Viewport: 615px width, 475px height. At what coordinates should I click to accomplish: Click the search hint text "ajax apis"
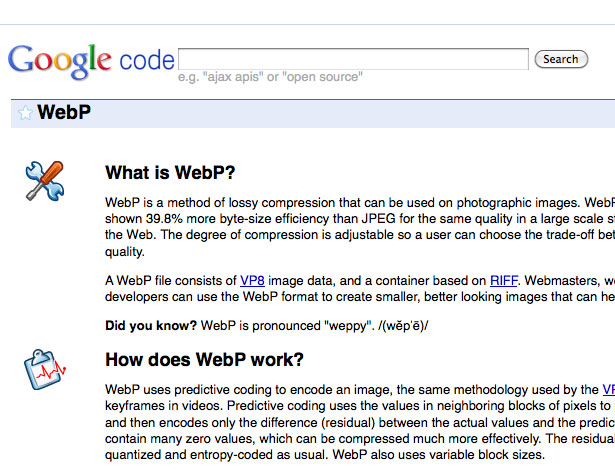tap(231, 77)
